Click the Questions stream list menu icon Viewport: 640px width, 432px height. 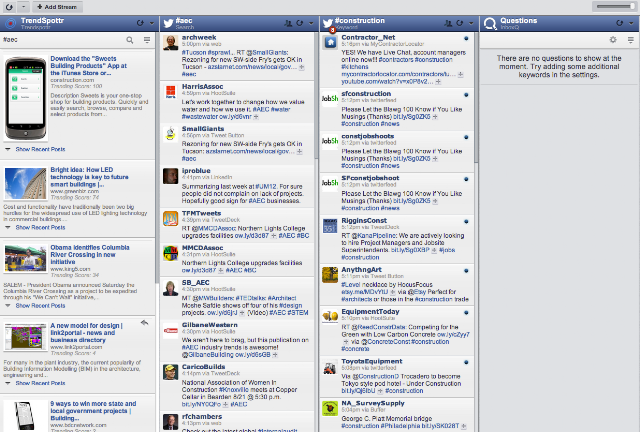tap(631, 40)
